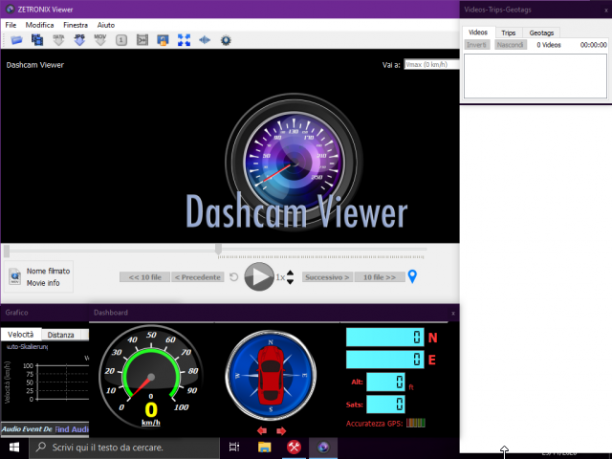The image size is (612, 459).
Task: Switch to the Videos tab
Action: point(478,32)
